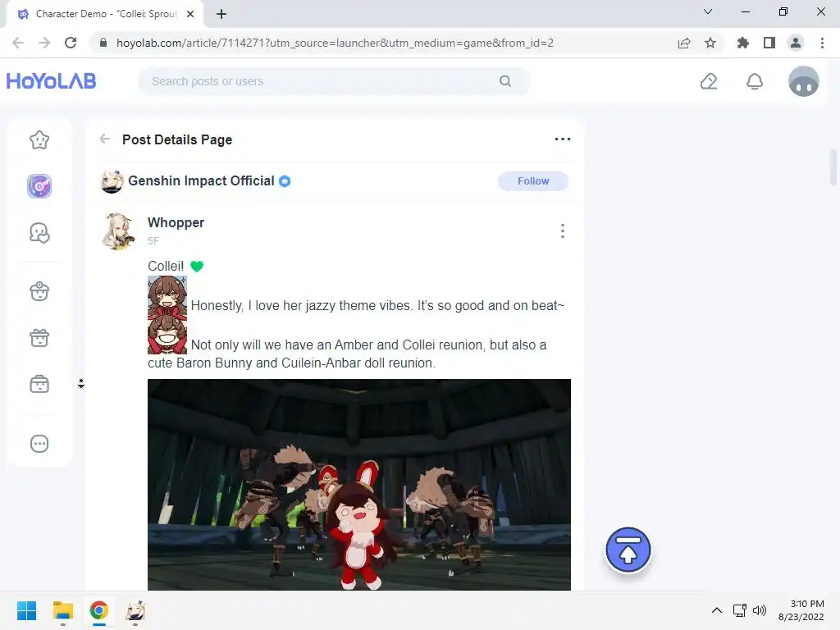Click the Genshin Impact Official avatar

click(112, 181)
